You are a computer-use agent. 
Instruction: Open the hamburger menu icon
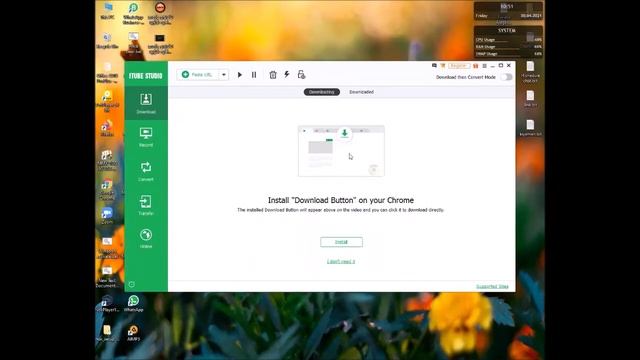(x=484, y=66)
